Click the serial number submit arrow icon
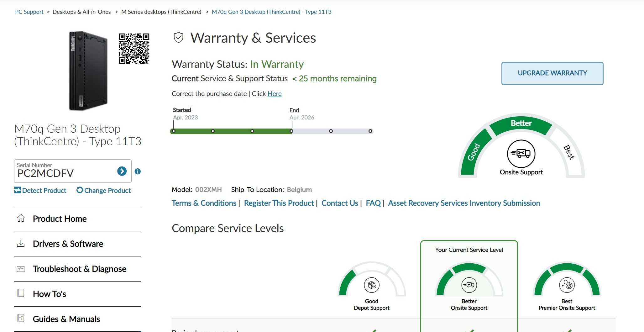The width and height of the screenshot is (644, 332). pyautogui.click(x=122, y=171)
